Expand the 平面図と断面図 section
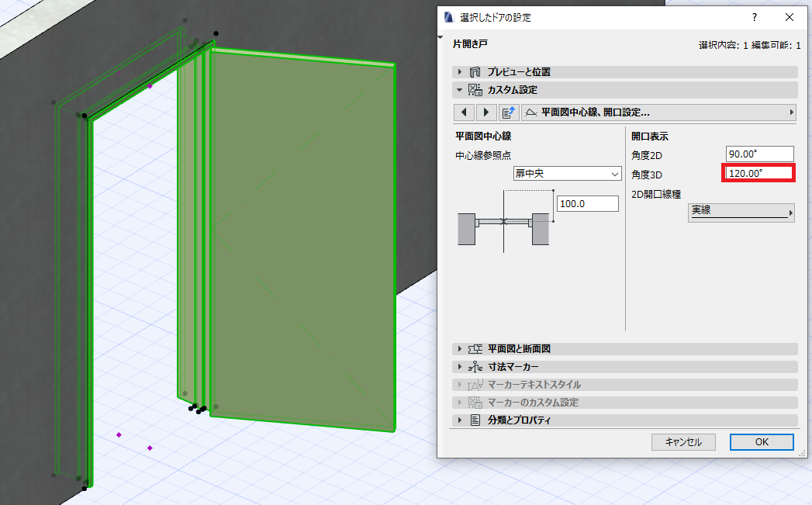 (x=459, y=349)
